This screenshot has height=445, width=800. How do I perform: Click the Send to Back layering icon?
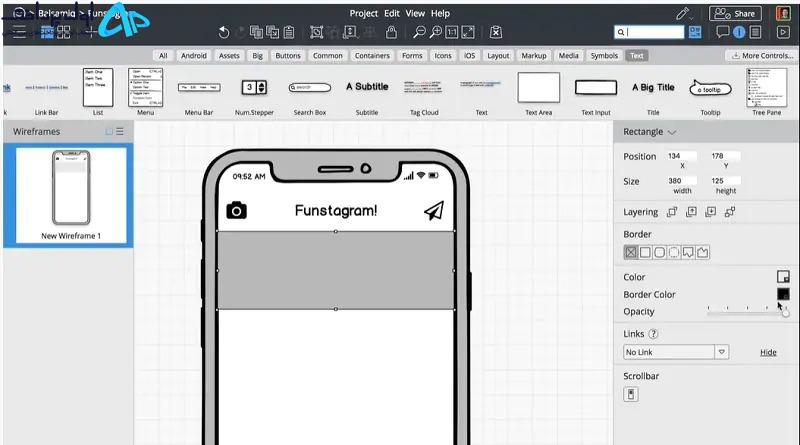[730, 212]
